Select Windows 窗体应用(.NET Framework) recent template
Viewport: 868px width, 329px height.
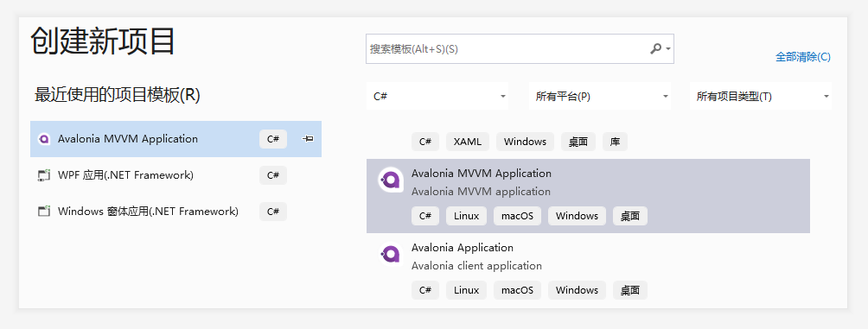pyautogui.click(x=176, y=212)
